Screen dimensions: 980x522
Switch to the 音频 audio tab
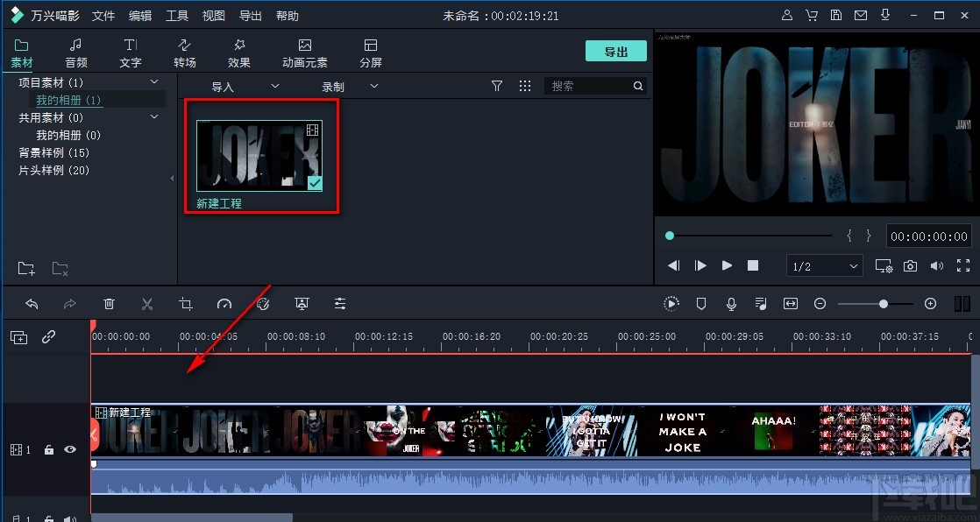(75, 51)
